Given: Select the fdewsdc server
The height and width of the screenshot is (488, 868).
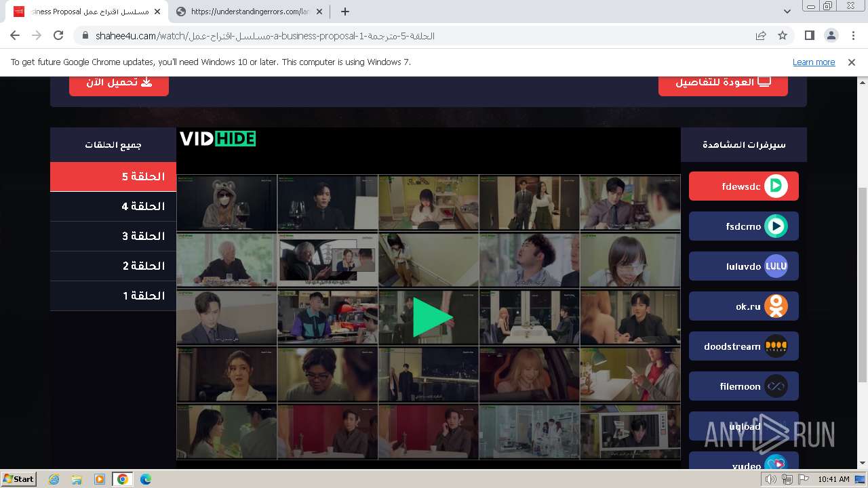Looking at the screenshot, I should pos(743,186).
